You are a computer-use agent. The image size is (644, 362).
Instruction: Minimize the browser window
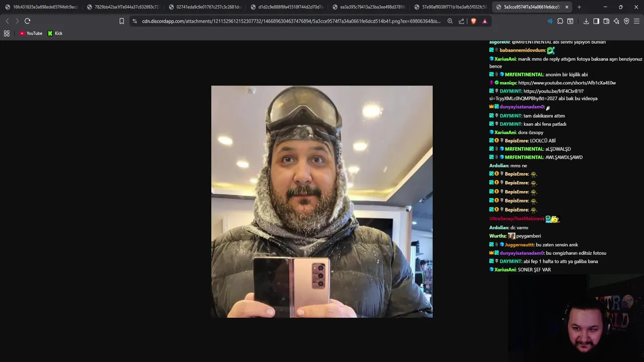[x=605, y=7]
